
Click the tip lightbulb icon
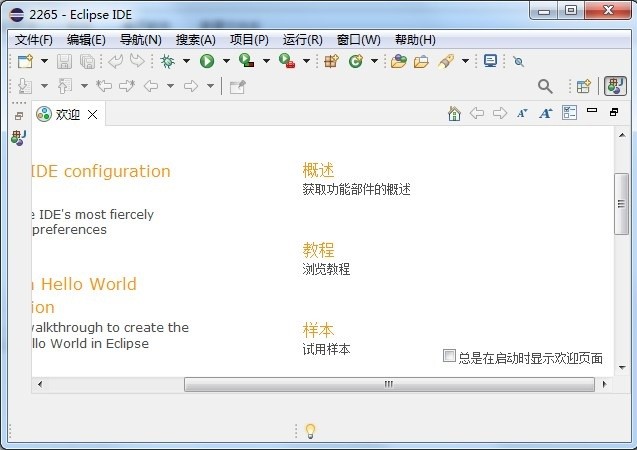click(310, 431)
